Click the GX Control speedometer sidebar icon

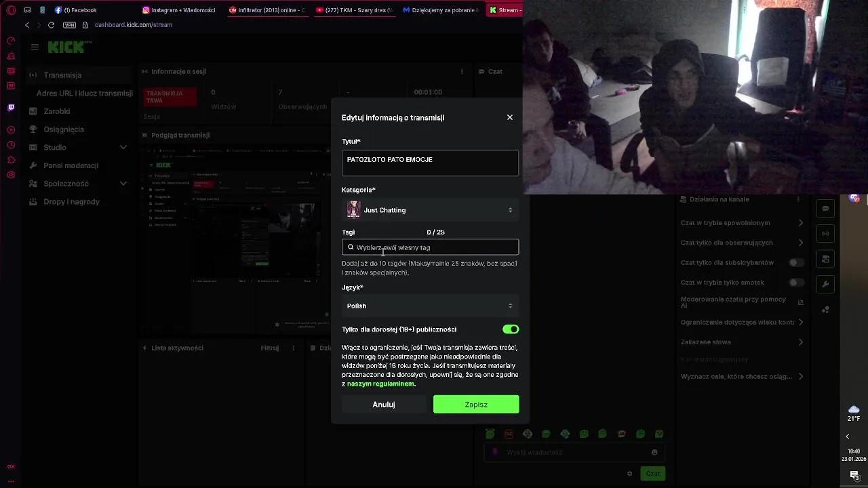point(11,41)
